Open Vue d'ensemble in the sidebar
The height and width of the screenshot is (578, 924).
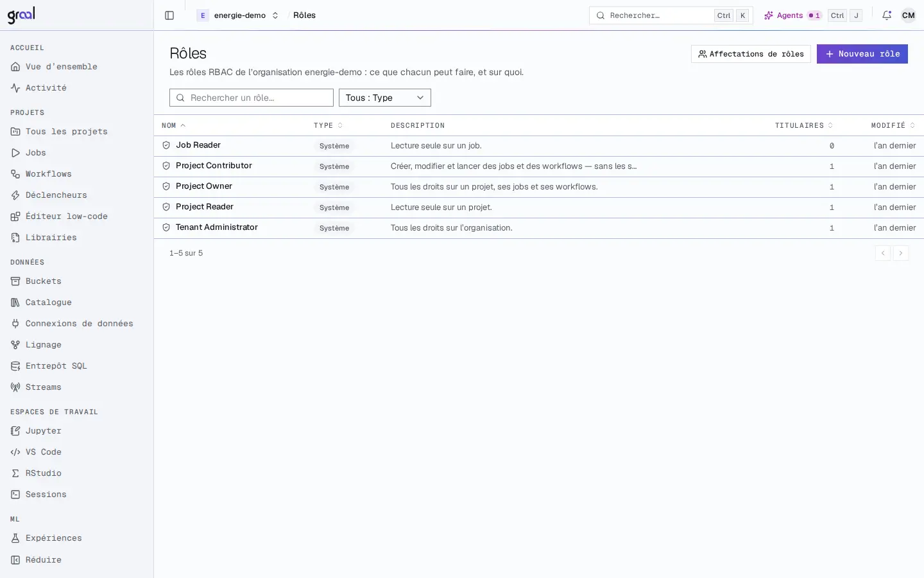pyautogui.click(x=77, y=67)
